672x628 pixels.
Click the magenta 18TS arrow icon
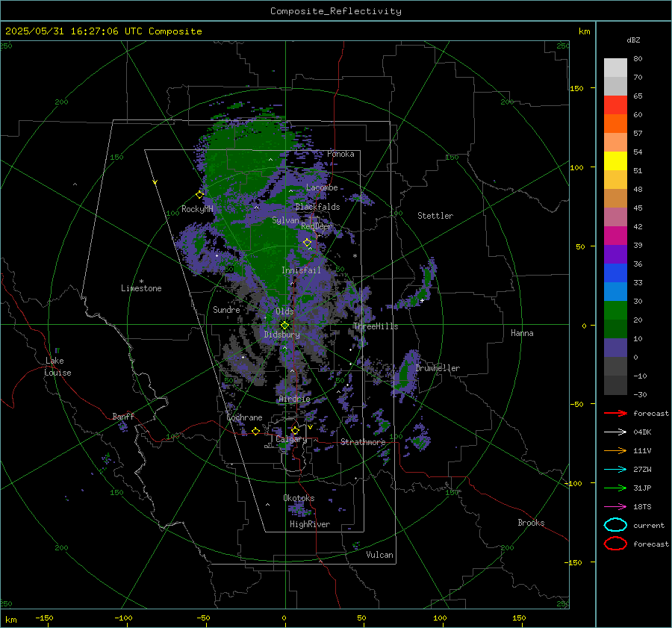pos(615,507)
